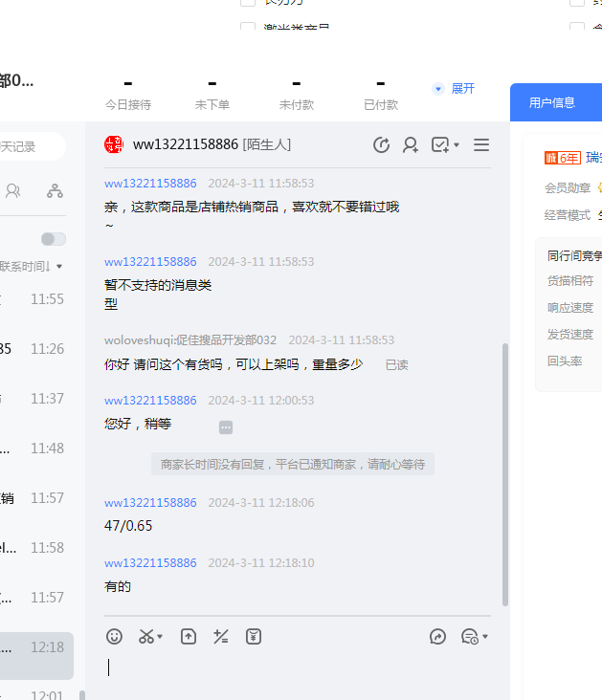The image size is (602, 700).
Task: Select the contacts icon in left sidebar
Action: pos(13,191)
